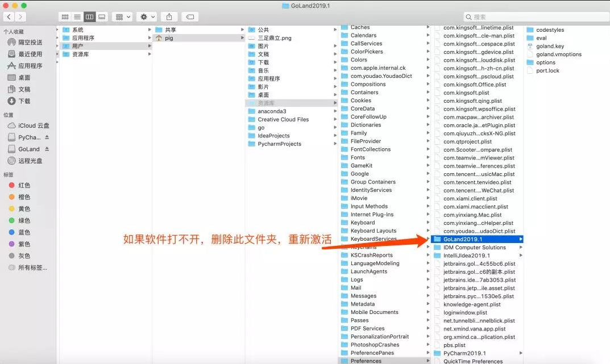Show 所有标签 all tags
Image resolution: width=610 pixels, height=364 pixels.
[28, 267]
